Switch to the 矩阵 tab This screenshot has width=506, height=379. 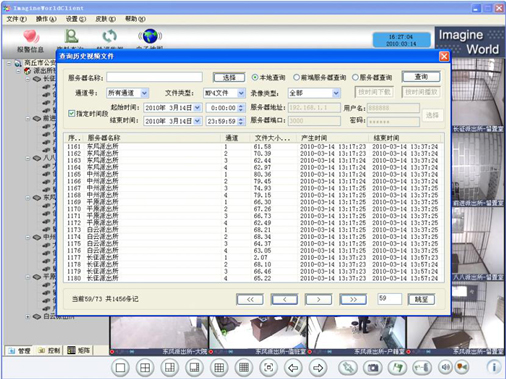pyautogui.click(x=79, y=350)
